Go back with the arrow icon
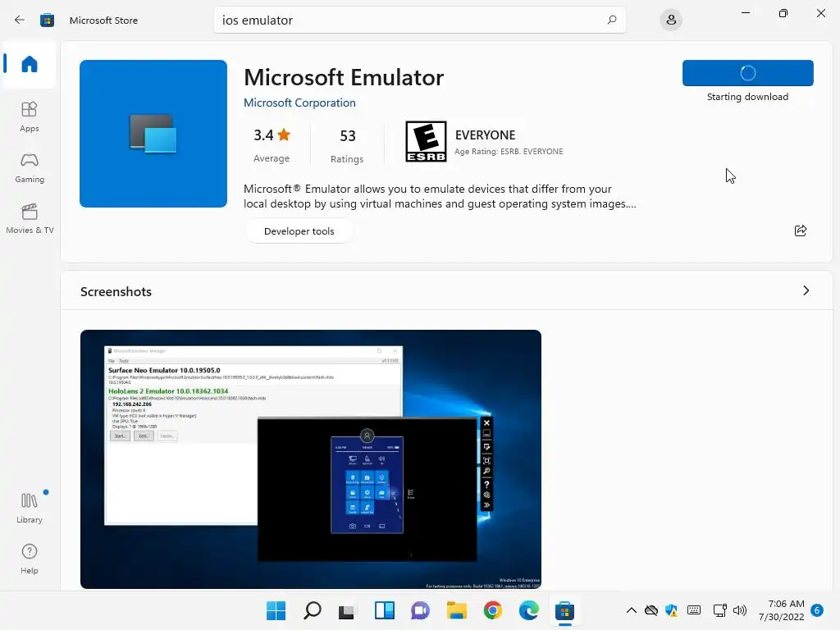This screenshot has width=840, height=630. click(x=20, y=21)
